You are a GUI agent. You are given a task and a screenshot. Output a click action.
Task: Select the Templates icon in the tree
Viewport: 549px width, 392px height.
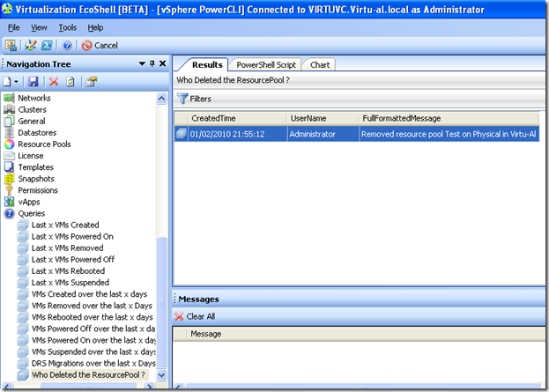coord(9,167)
